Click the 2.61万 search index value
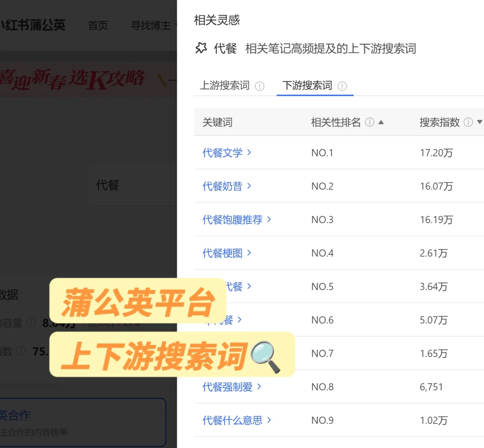 434,253
